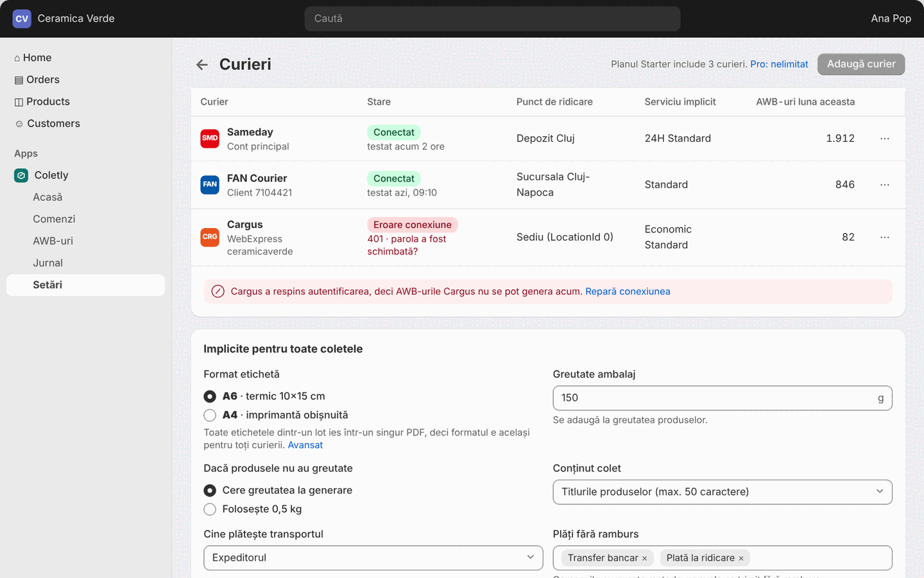Click the AWB-uri luna aceasta header
Screen dimensions: 924x578
pos(805,102)
